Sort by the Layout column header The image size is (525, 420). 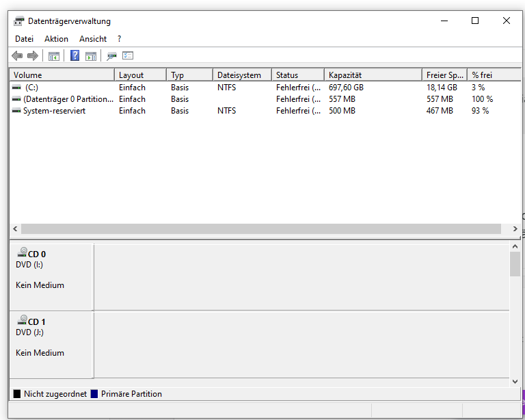[x=141, y=75]
